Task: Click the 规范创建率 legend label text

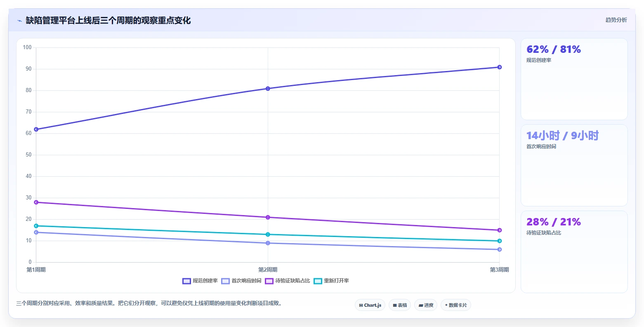Action: click(x=205, y=281)
